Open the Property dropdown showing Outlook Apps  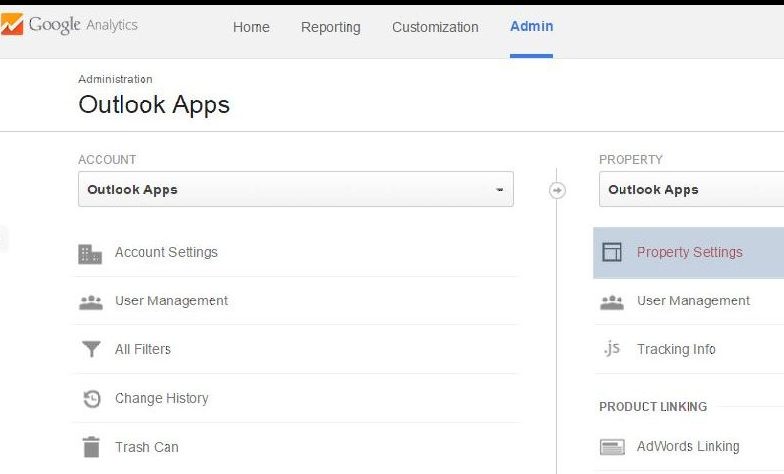tap(692, 189)
